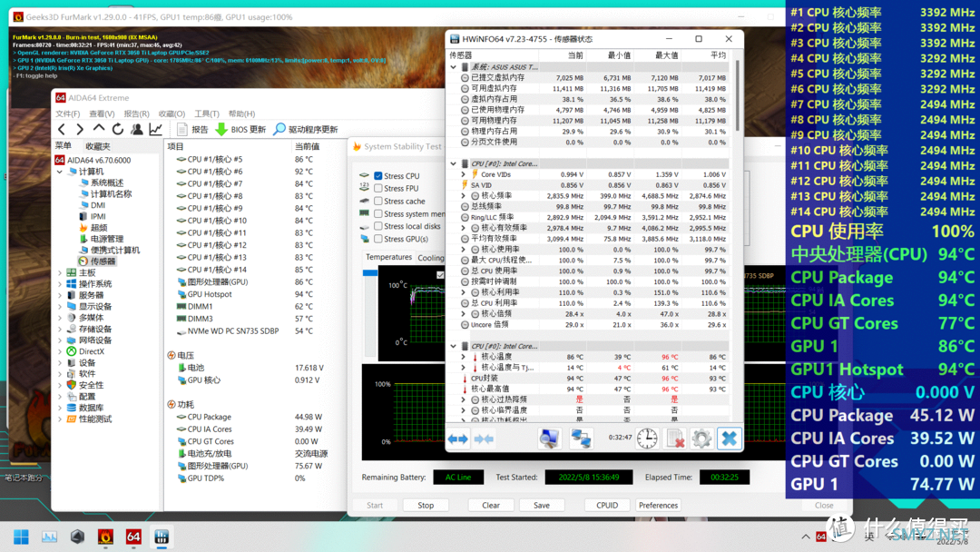Expand 操作系统 tree node

60,284
